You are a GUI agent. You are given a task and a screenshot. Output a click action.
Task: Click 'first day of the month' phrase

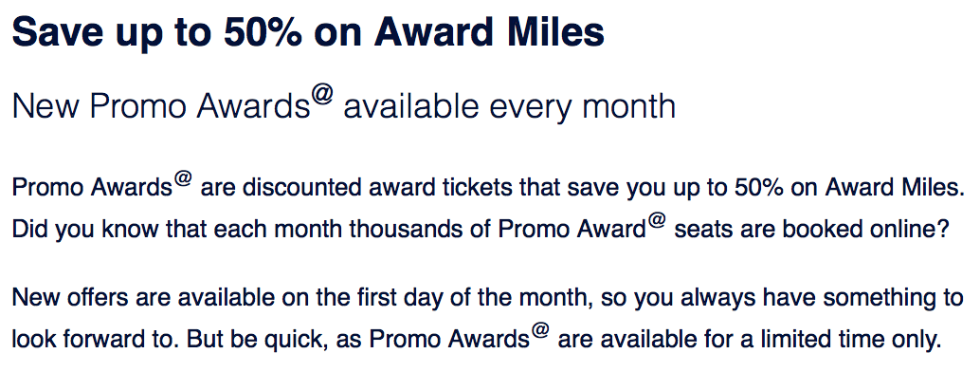pyautogui.click(x=475, y=297)
